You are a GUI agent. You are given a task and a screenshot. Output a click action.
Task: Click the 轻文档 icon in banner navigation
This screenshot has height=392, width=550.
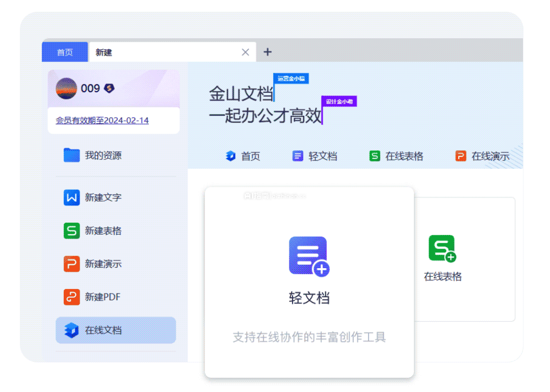point(298,155)
